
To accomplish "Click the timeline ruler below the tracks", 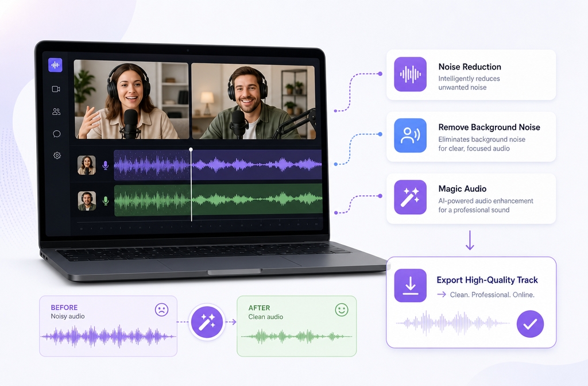I will pyautogui.click(x=199, y=226).
